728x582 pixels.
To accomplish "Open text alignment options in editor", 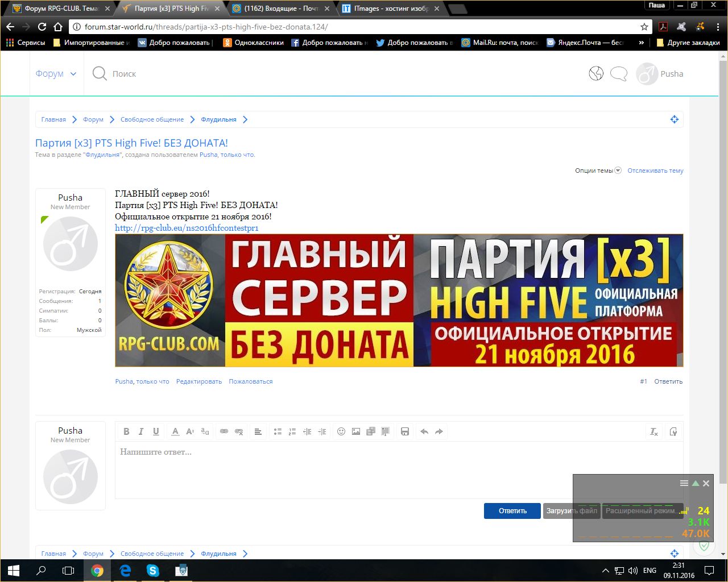I will tap(258, 431).
